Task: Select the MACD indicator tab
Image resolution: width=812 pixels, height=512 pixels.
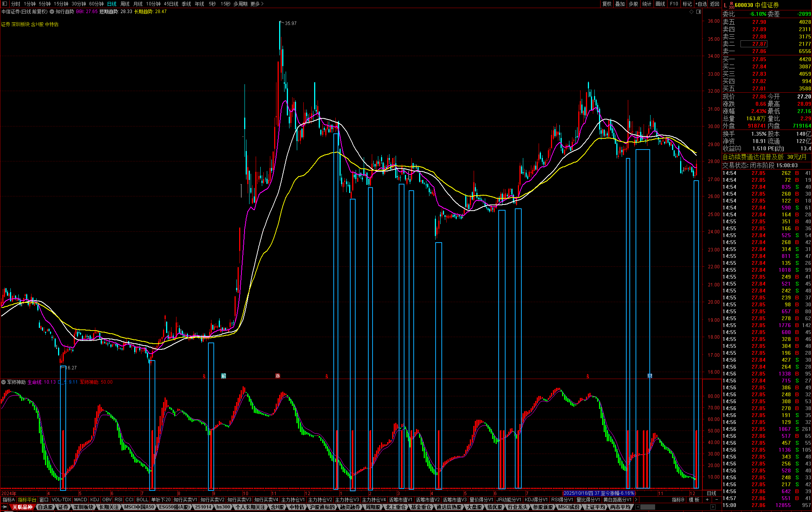Action: tap(80, 500)
